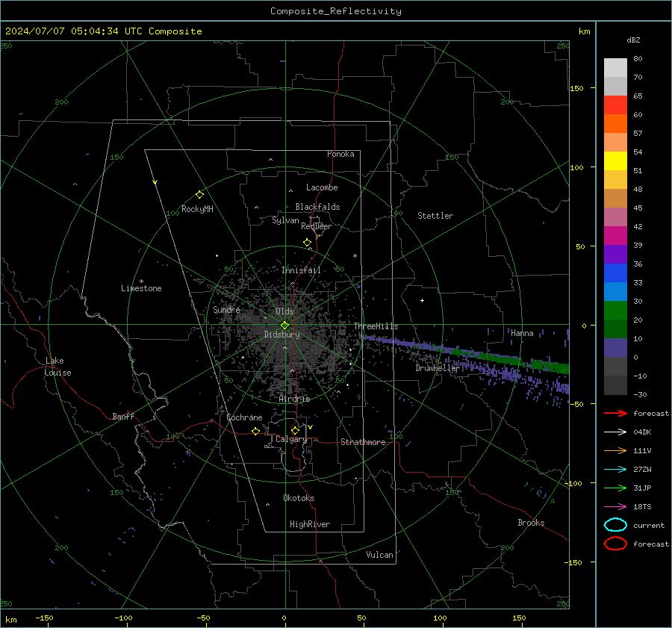Click the Didsbury label on map
The height and width of the screenshot is (628, 672).
[x=281, y=335]
